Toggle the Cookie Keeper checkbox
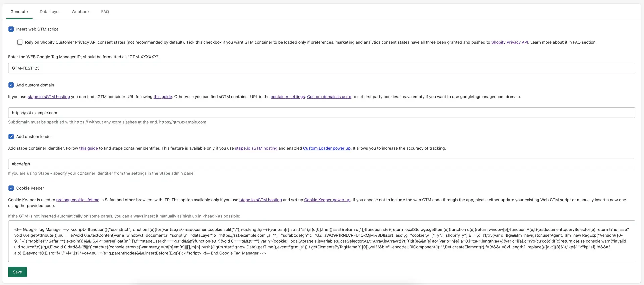The width and height of the screenshot is (644, 285). point(11,188)
